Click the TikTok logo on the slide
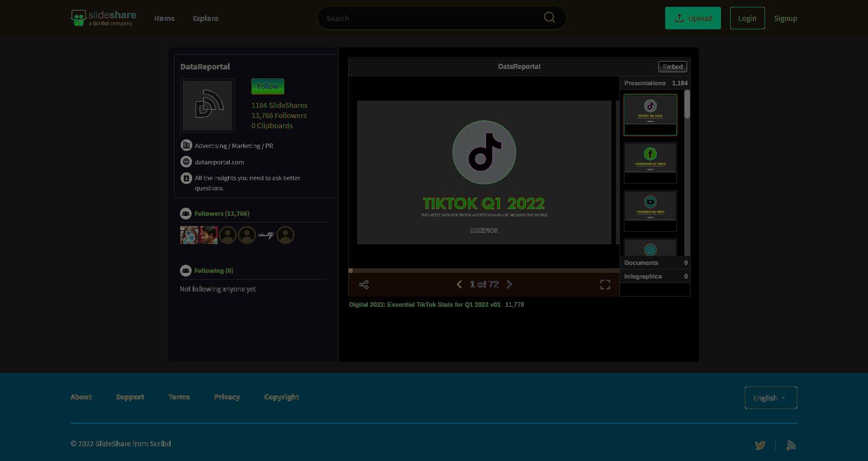This screenshot has height=461, width=868. click(484, 152)
